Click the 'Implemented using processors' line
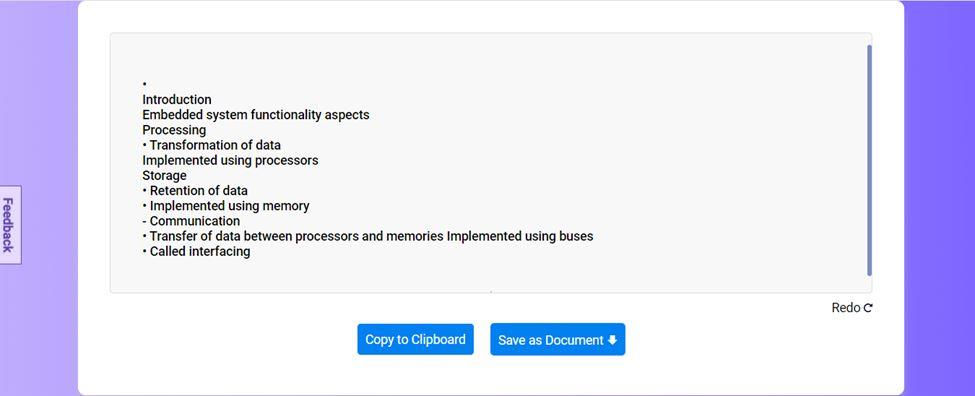The height and width of the screenshot is (396, 975). 230,160
